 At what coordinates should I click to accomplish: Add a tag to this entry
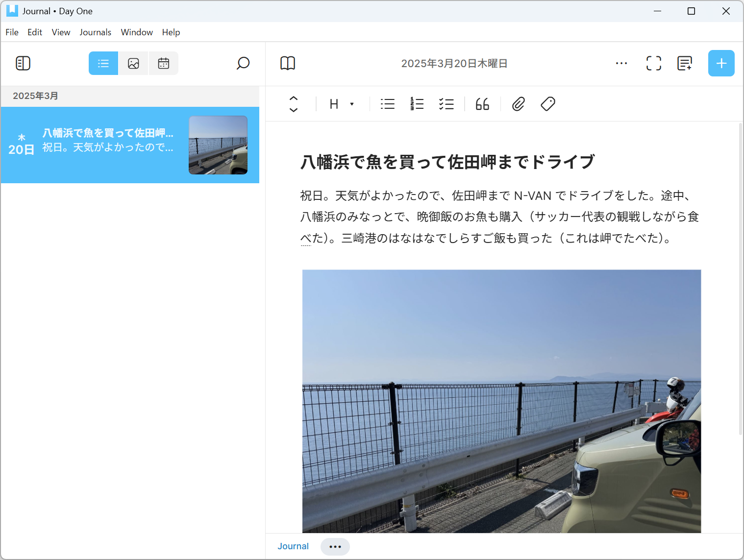tap(547, 103)
